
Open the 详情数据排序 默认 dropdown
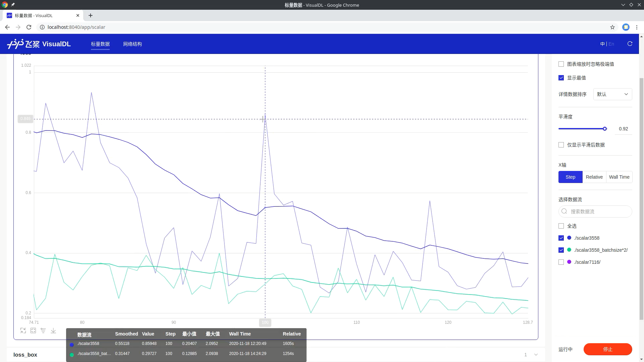pos(612,94)
